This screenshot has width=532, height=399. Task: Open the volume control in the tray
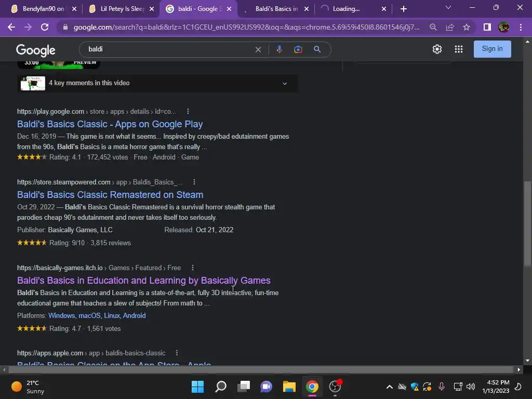pyautogui.click(x=471, y=387)
